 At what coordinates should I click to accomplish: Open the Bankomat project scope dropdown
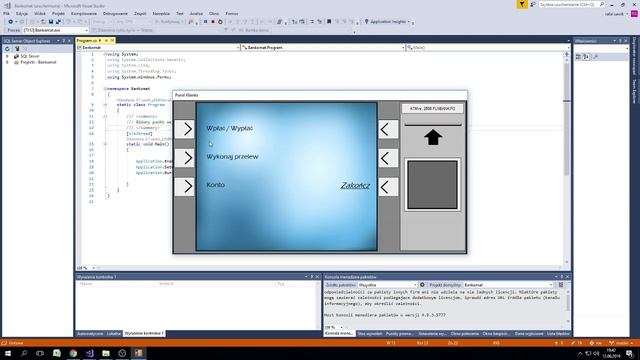click(158, 48)
